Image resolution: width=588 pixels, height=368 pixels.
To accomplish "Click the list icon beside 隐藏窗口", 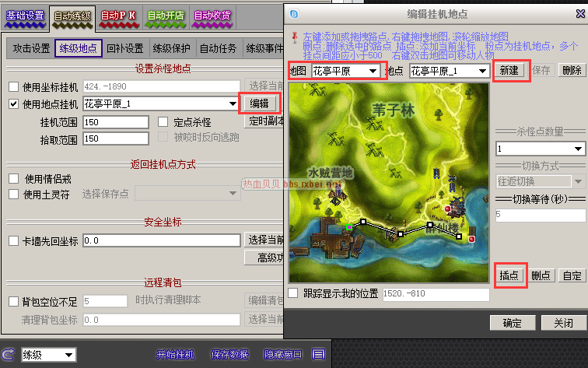I will (x=318, y=354).
